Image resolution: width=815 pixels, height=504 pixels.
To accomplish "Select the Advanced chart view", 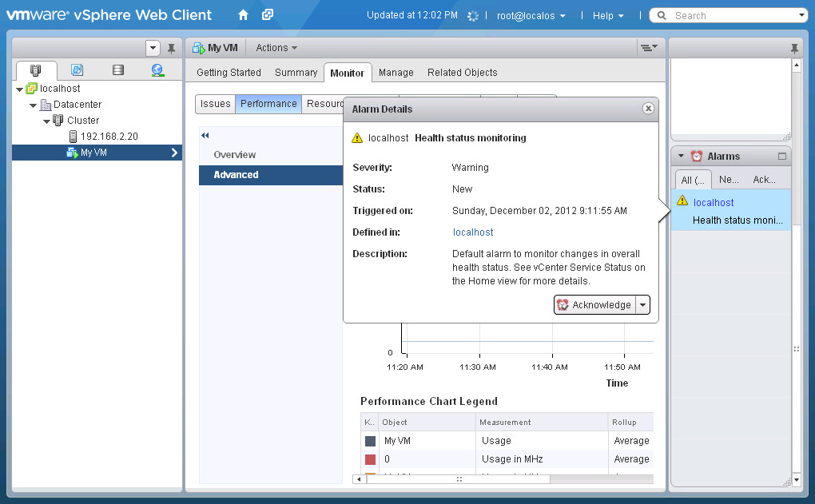I will coord(271,175).
